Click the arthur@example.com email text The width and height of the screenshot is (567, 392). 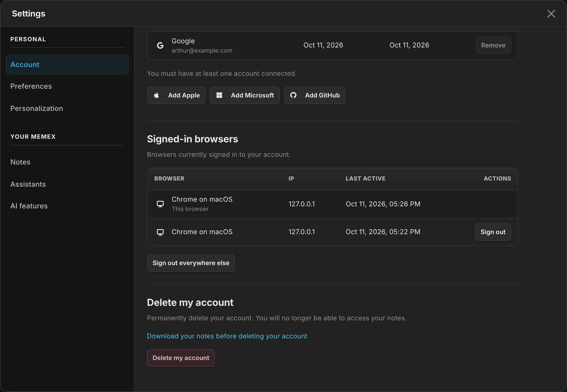pos(202,51)
